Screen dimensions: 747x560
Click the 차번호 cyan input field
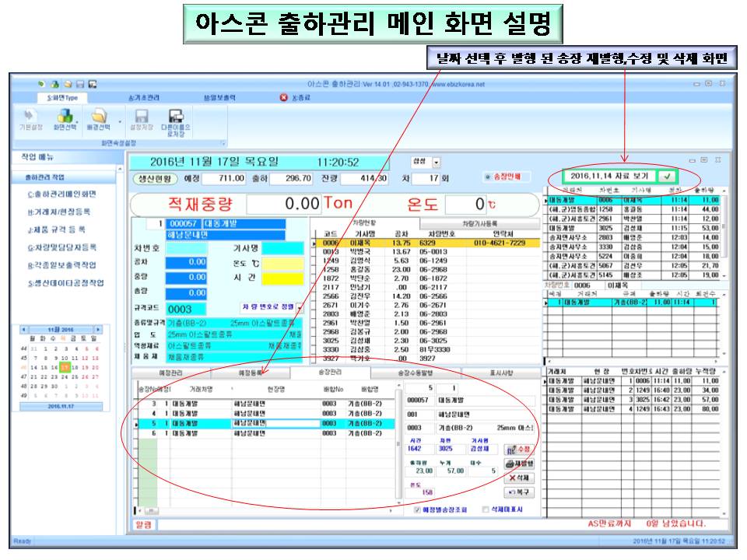pos(186,248)
